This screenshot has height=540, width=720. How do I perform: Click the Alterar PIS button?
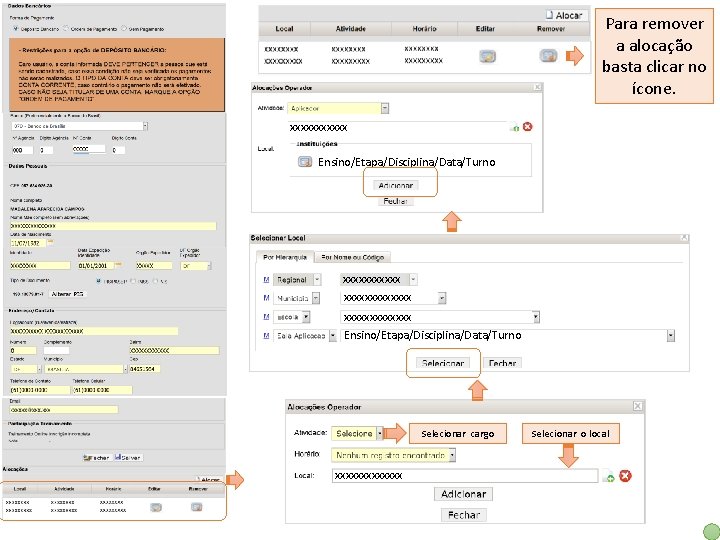[68, 294]
